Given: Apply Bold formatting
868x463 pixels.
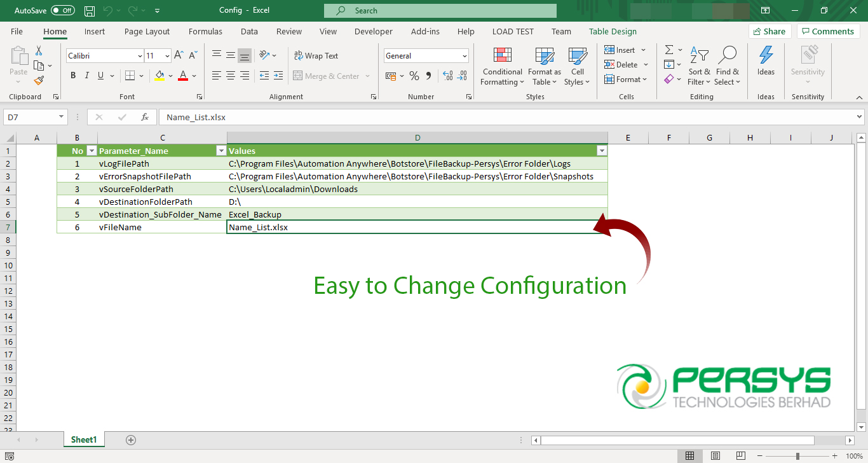Looking at the screenshot, I should pos(73,76).
